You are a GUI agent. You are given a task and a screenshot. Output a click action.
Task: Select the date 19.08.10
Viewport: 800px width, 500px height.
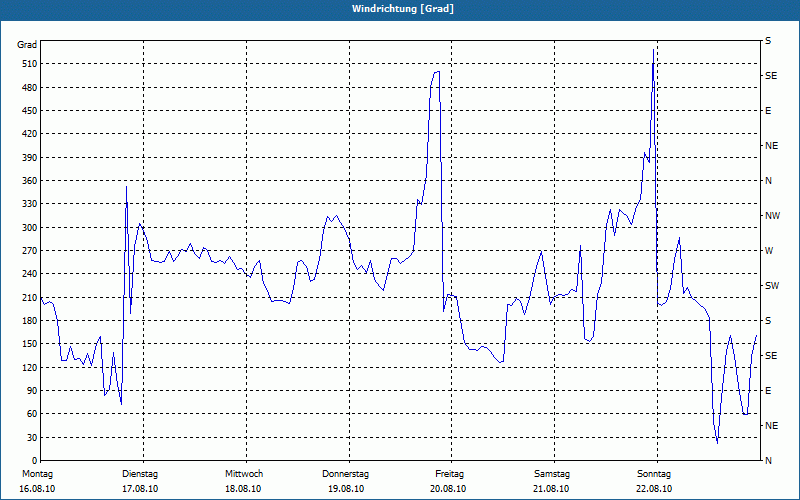click(x=346, y=489)
